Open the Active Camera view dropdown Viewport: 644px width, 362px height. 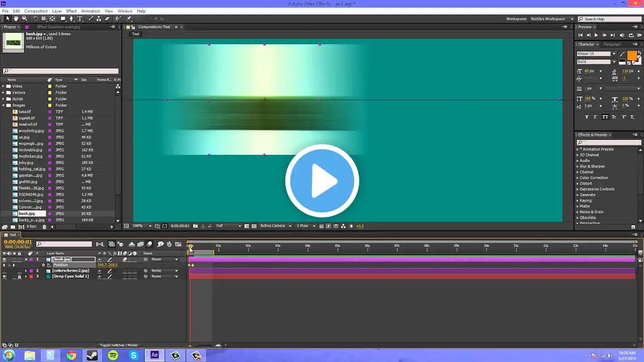[x=276, y=226]
